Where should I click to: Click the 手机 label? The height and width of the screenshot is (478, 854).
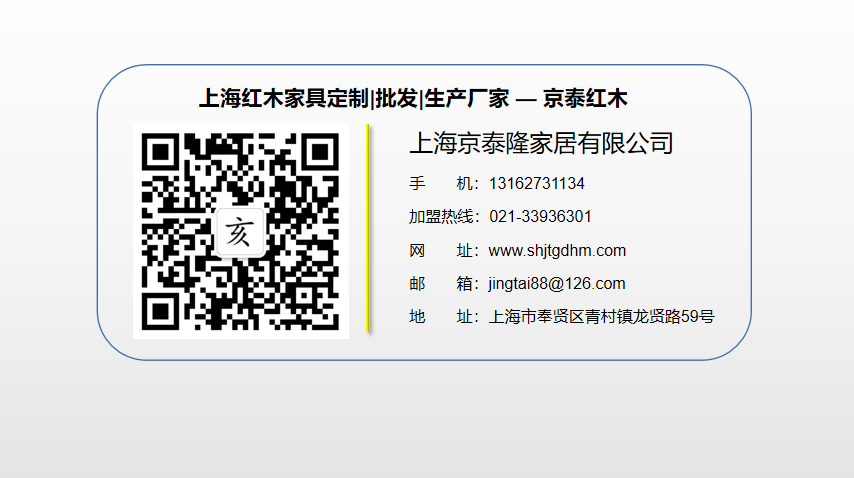pyautogui.click(x=440, y=184)
